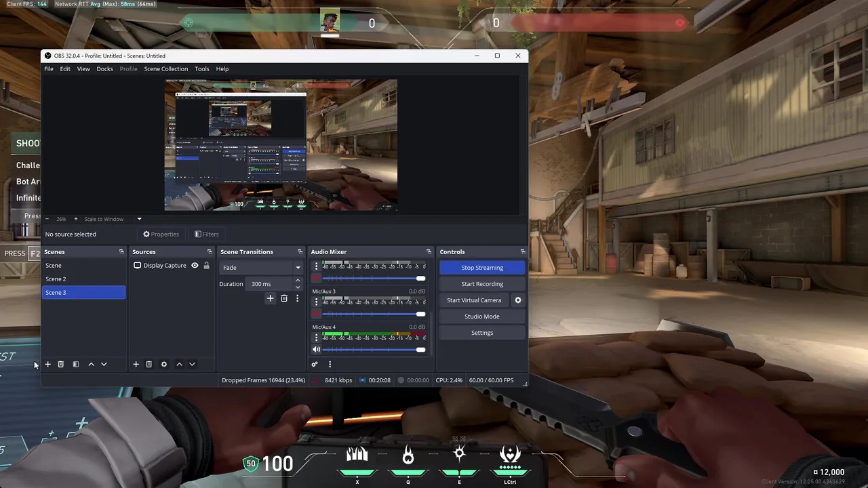The height and width of the screenshot is (488, 868).
Task: Move source up in Sources list
Action: coord(179,364)
